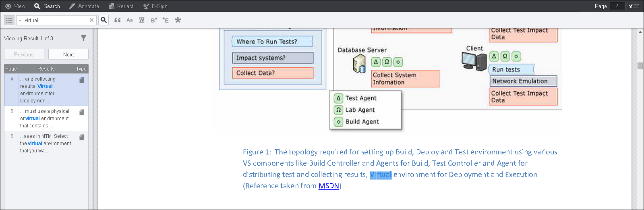This screenshot has width=644, height=210.
Task: Click the page number field
Action: (617, 6)
